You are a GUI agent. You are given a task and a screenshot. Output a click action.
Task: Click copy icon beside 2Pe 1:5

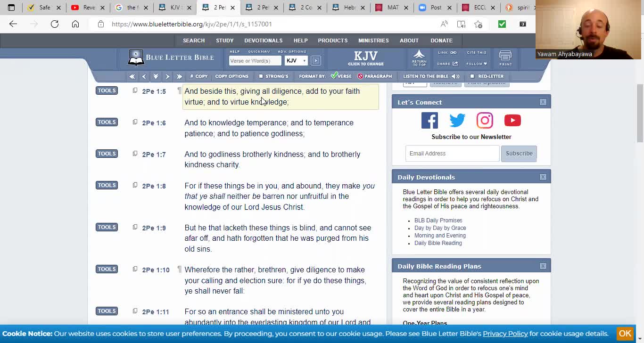click(135, 90)
